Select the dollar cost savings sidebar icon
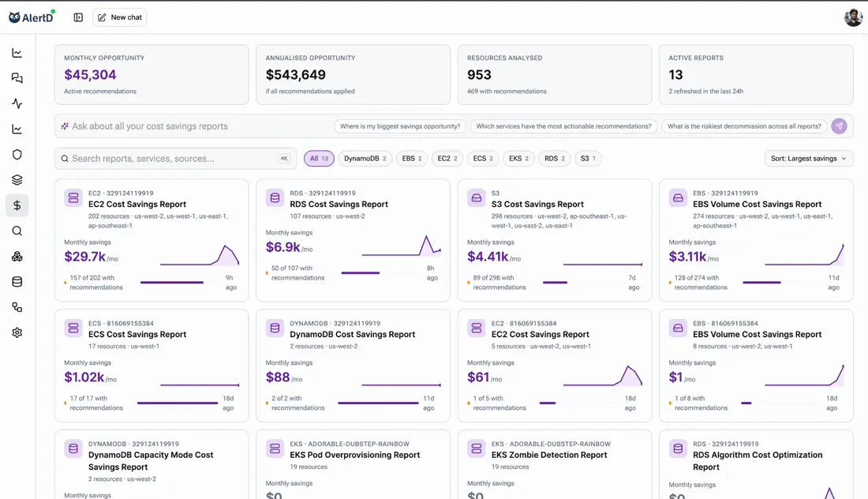The width and height of the screenshot is (868, 499). [x=17, y=205]
